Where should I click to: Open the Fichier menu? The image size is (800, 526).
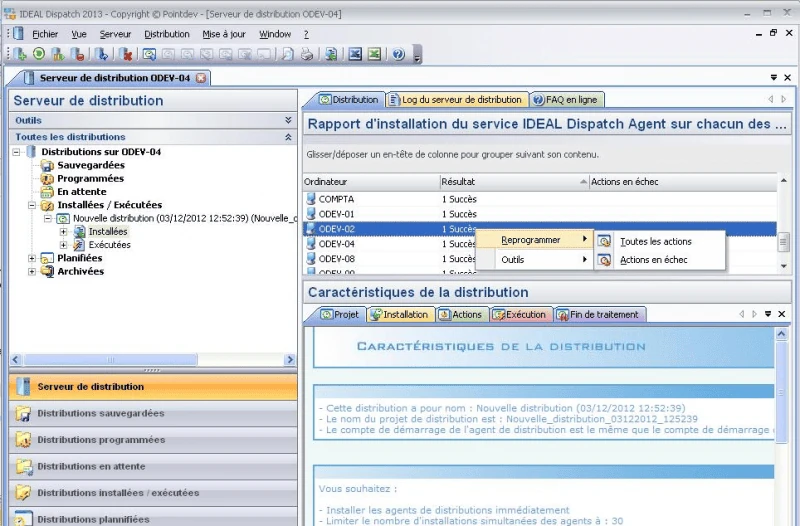(45, 34)
